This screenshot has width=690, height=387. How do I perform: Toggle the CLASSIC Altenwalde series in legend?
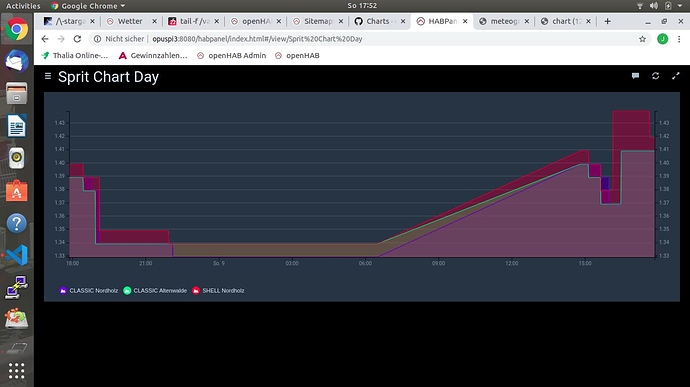pyautogui.click(x=155, y=291)
